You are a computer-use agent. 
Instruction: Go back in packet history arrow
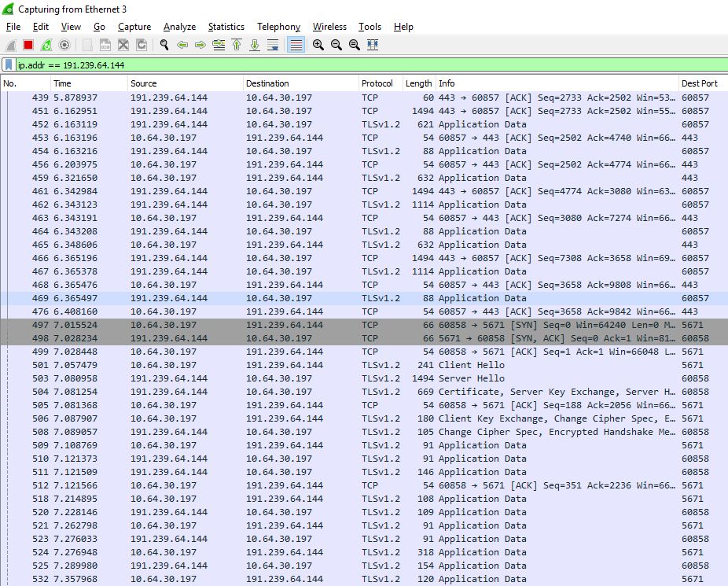click(x=182, y=45)
